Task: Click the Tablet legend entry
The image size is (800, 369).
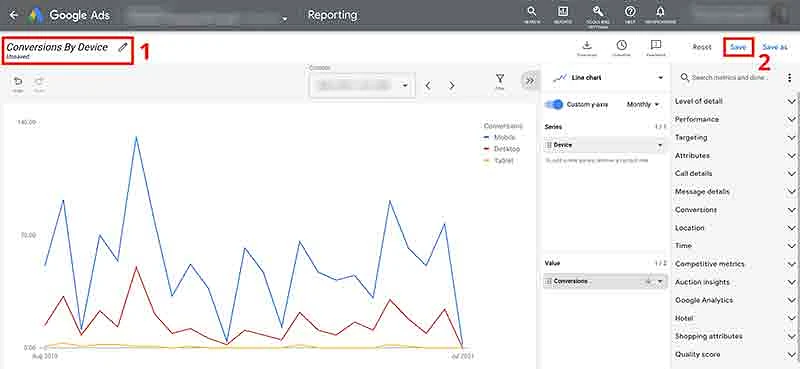Action: point(498,161)
